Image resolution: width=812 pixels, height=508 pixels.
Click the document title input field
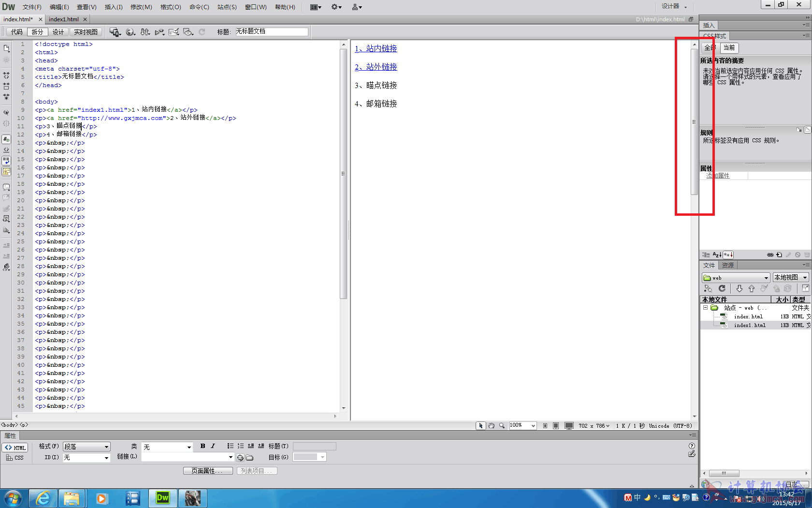[x=272, y=31]
